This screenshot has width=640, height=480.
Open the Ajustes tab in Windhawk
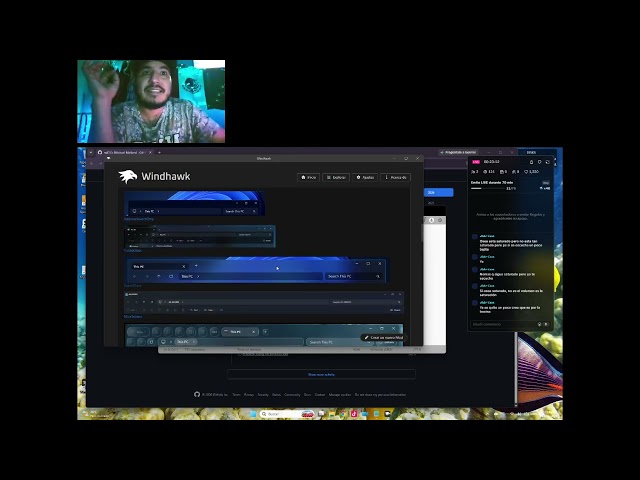coord(365,177)
